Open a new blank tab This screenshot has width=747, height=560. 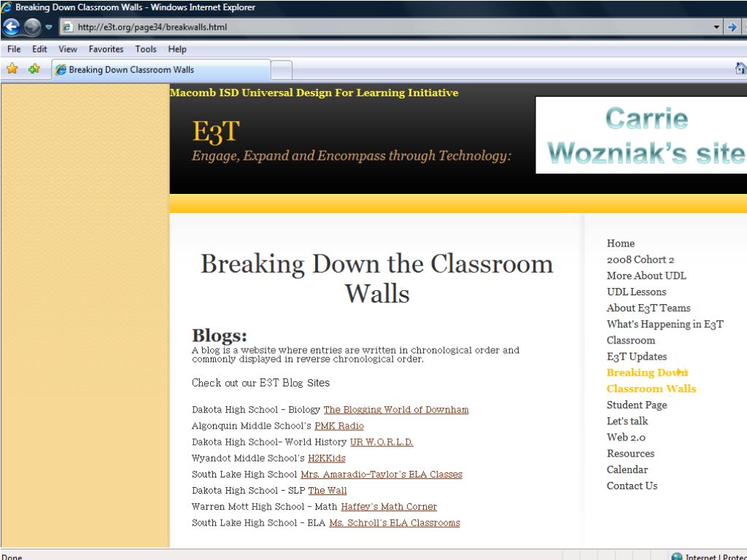point(282,71)
